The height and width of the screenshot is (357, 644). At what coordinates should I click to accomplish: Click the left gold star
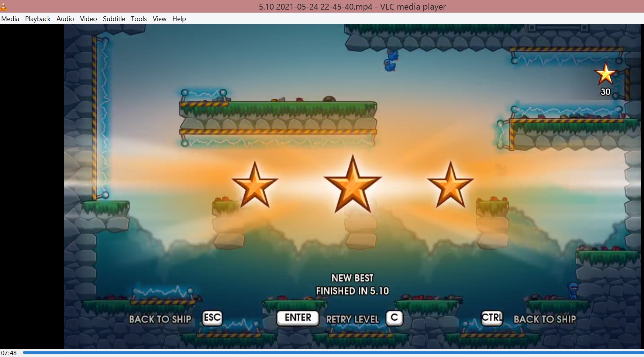point(255,185)
